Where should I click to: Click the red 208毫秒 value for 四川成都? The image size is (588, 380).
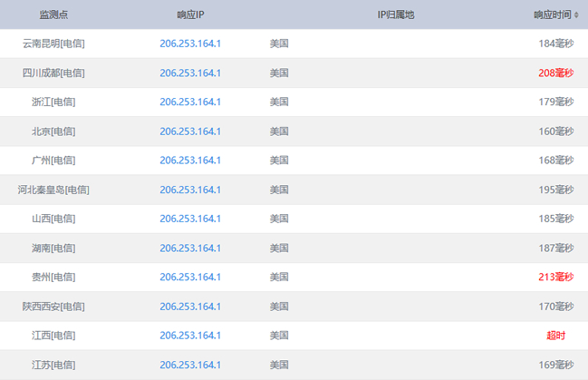(555, 73)
